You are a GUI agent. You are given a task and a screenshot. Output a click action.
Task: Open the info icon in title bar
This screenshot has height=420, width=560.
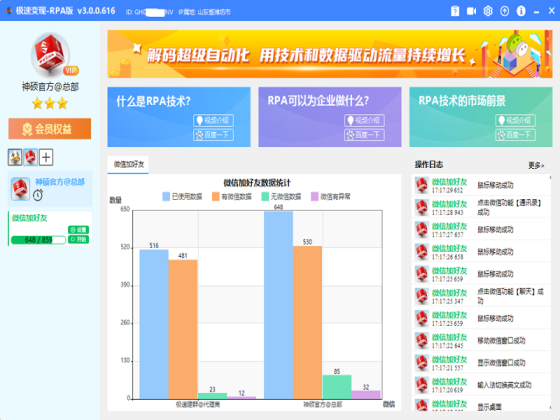(x=521, y=11)
